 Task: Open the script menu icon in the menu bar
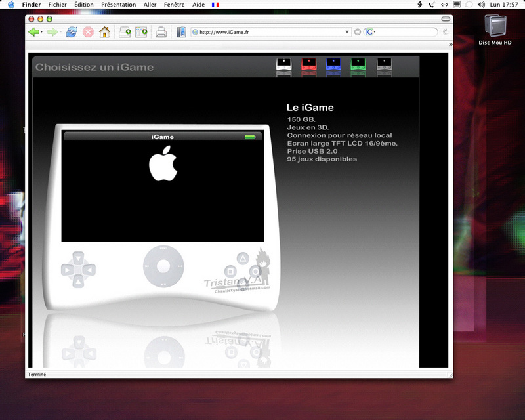[420, 5]
